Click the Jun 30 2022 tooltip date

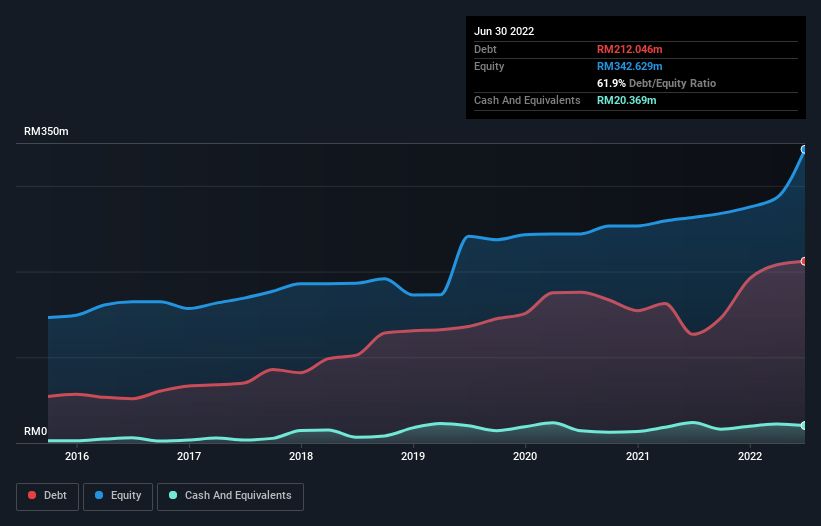click(x=504, y=31)
